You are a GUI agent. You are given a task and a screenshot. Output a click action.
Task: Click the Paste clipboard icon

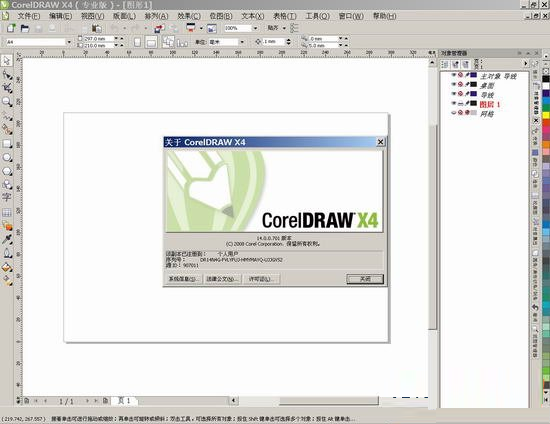[96, 28]
